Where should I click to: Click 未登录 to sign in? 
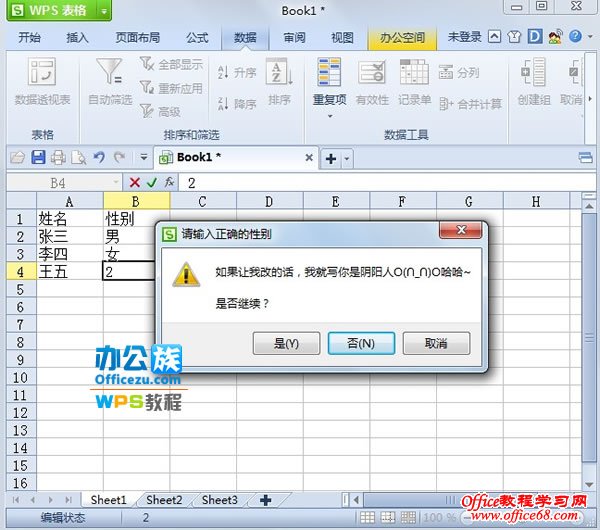pyautogui.click(x=465, y=37)
